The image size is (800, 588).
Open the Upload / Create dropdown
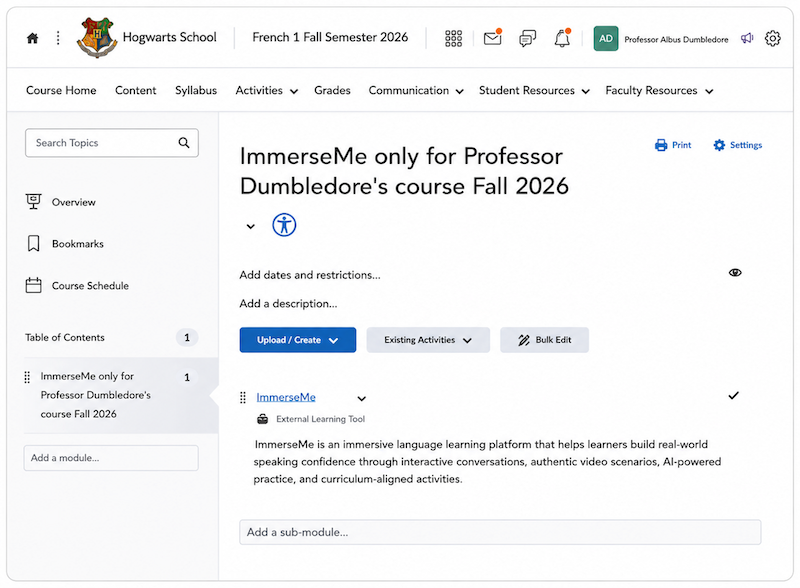(298, 340)
